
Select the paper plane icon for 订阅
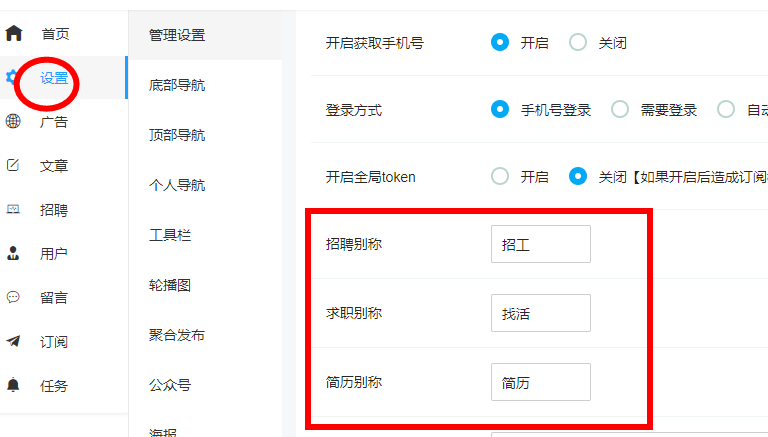pos(13,341)
